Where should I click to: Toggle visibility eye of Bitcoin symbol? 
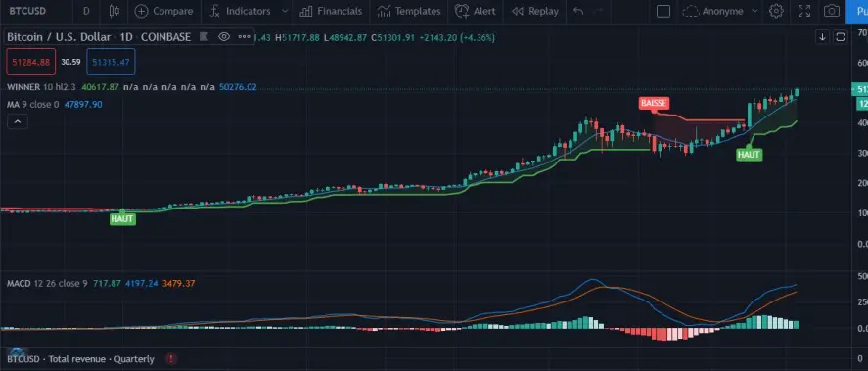224,37
